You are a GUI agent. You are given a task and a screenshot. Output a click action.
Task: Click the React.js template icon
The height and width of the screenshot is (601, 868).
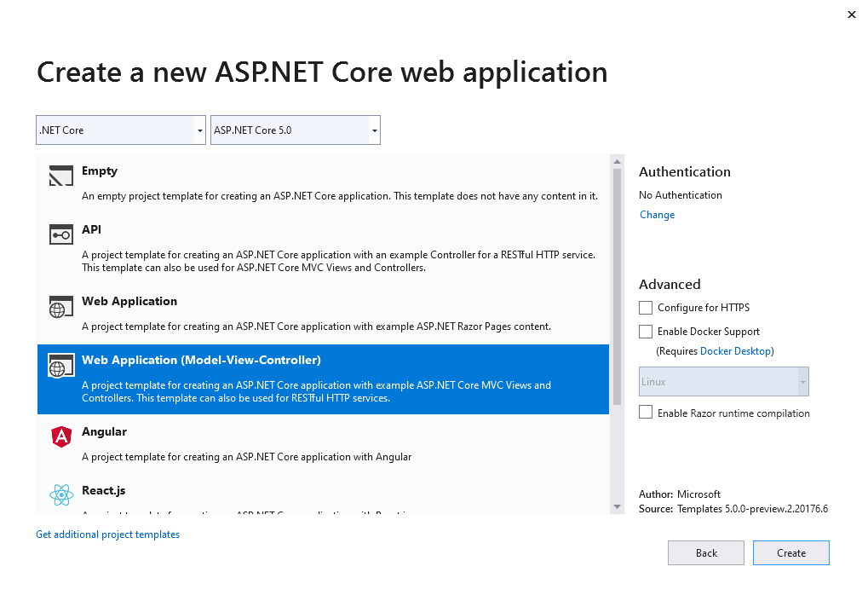tap(60, 495)
